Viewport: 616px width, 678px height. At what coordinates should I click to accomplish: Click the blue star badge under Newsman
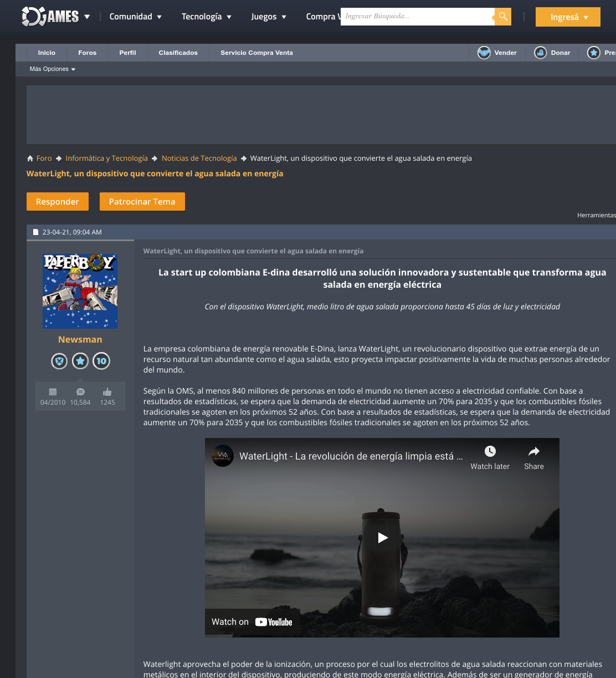click(80, 361)
